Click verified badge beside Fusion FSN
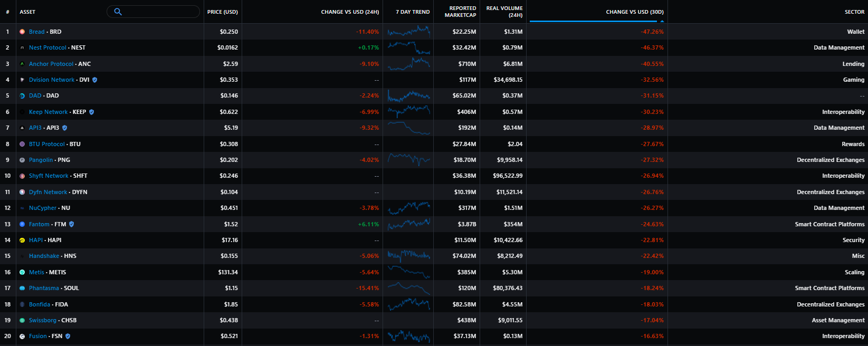Screen dimensions: 868x346 pyautogui.click(x=68, y=336)
